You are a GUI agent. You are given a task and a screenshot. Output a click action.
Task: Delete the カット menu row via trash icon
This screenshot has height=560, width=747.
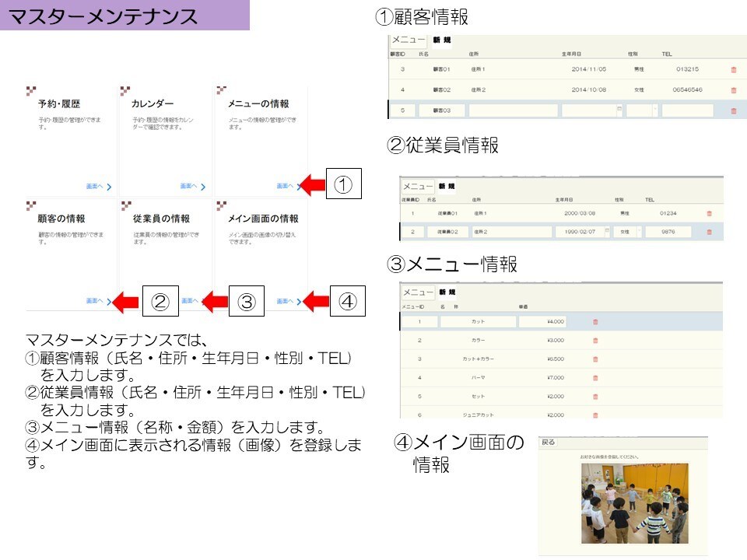click(x=595, y=322)
